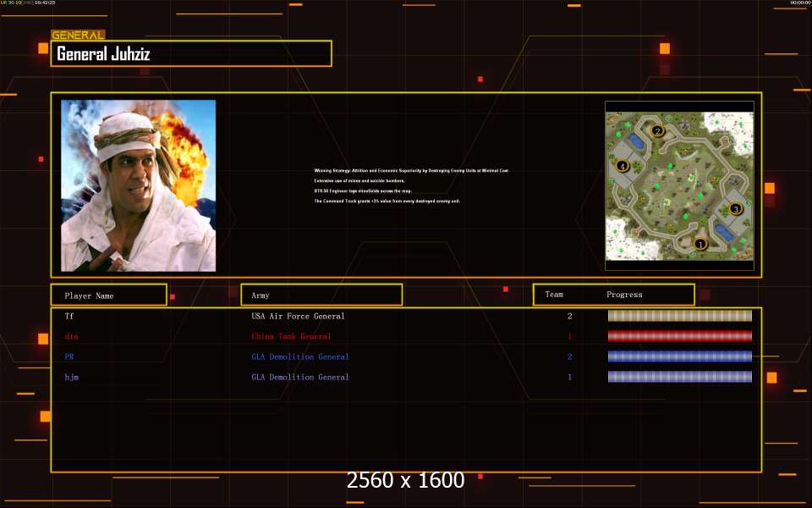Click the Winning Strategy description line
This screenshot has width=812, height=508.
point(411,171)
